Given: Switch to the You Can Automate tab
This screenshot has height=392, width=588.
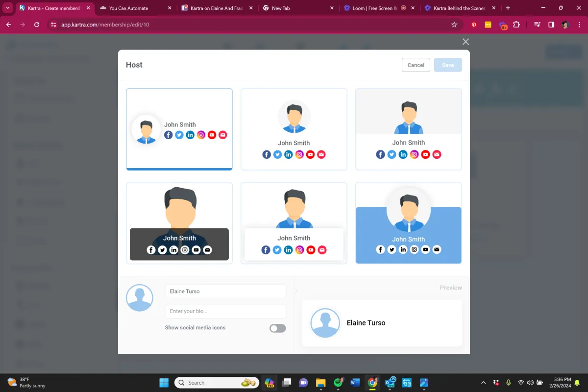Looking at the screenshot, I should tap(135, 8).
